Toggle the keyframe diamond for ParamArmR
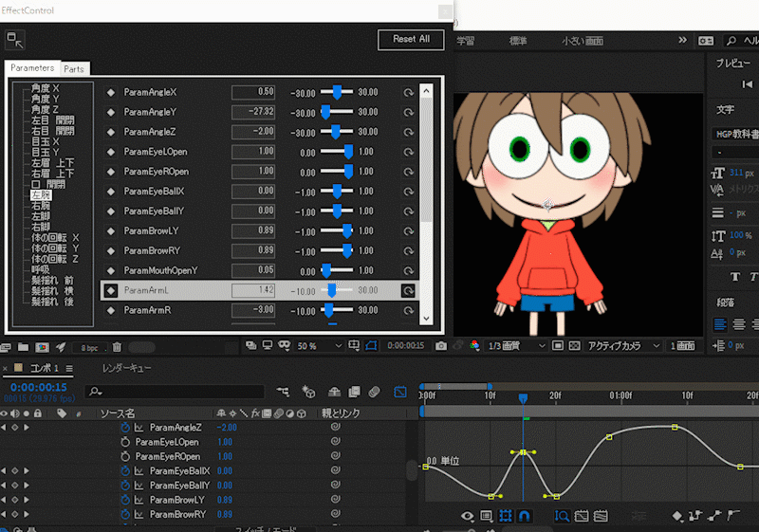Image resolution: width=759 pixels, height=532 pixels. pyautogui.click(x=111, y=310)
